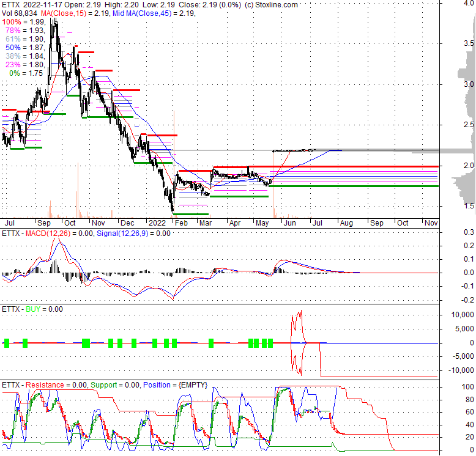The width and height of the screenshot is (476, 456).
Task: Click the '38% = 1.84' Fibonacci level
Action: point(25,56)
